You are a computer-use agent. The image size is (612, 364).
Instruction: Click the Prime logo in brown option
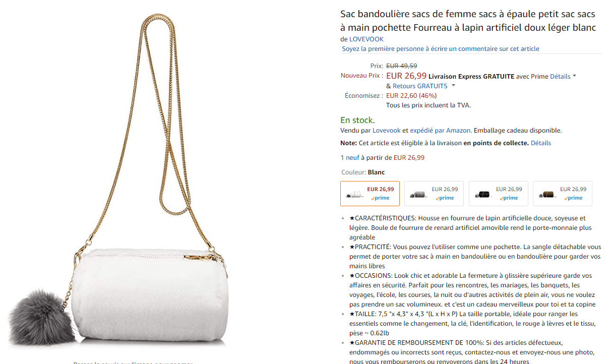(574, 198)
